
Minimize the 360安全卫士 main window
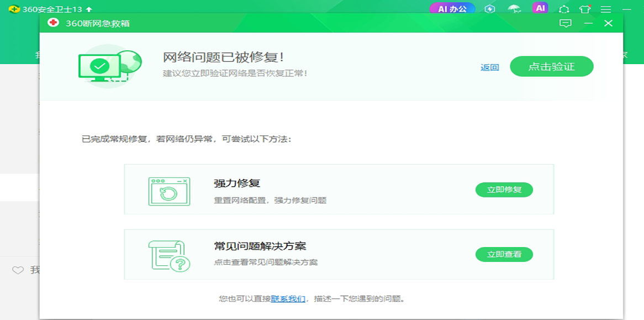(626, 9)
